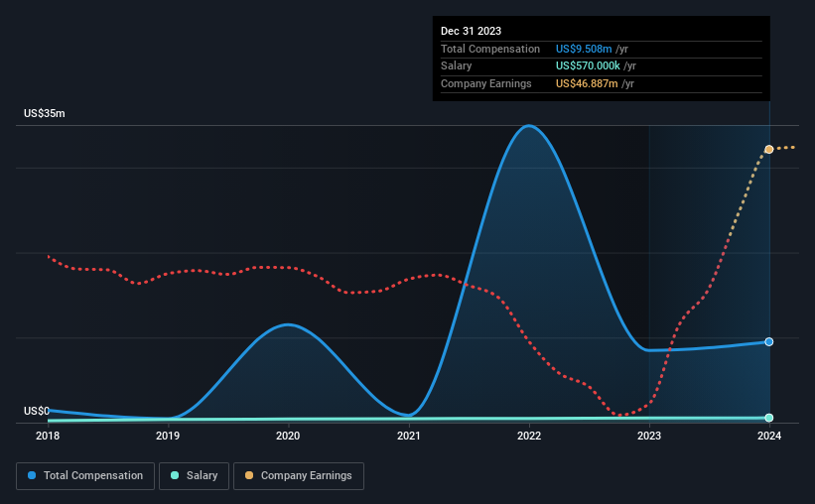The image size is (815, 504).
Task: Click the 2024 x-axis label
Action: click(768, 436)
